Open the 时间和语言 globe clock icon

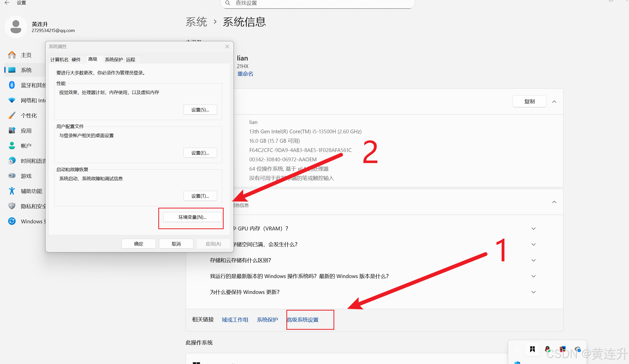point(12,161)
